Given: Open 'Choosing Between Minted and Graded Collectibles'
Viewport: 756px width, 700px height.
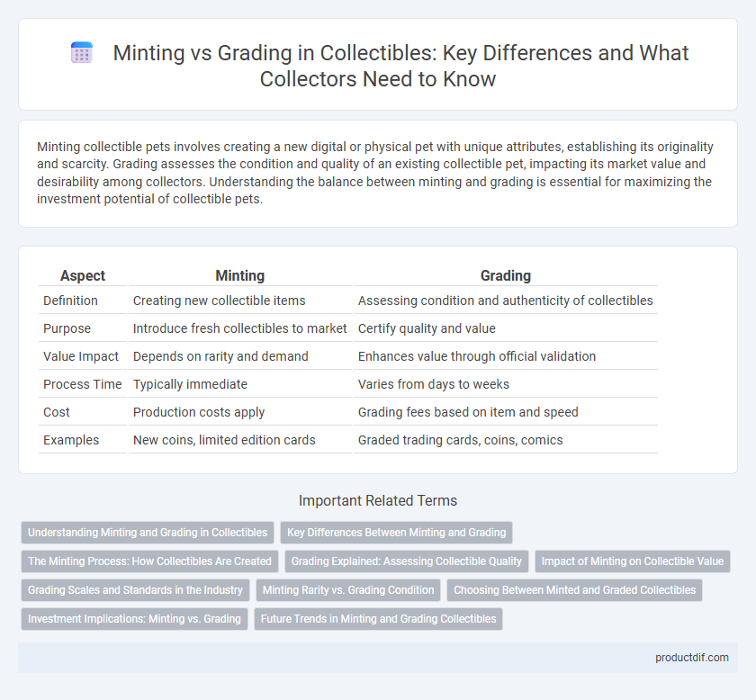Looking at the screenshot, I should [575, 590].
